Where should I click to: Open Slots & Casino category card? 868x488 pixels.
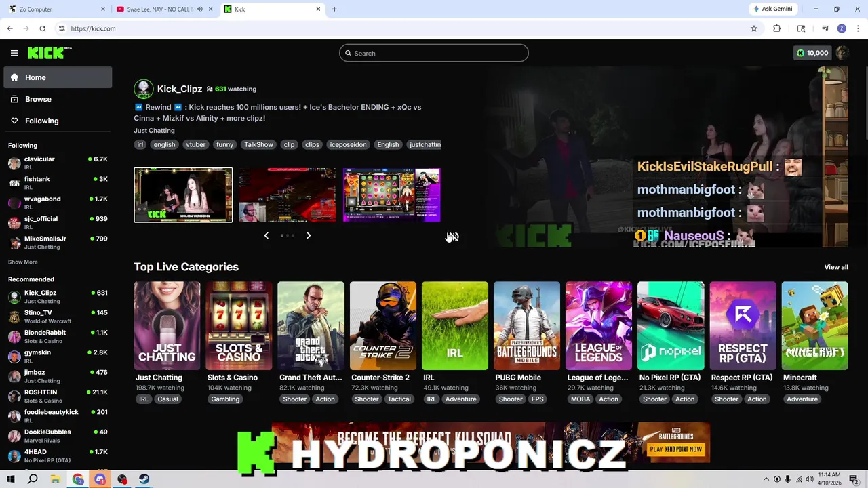(239, 326)
